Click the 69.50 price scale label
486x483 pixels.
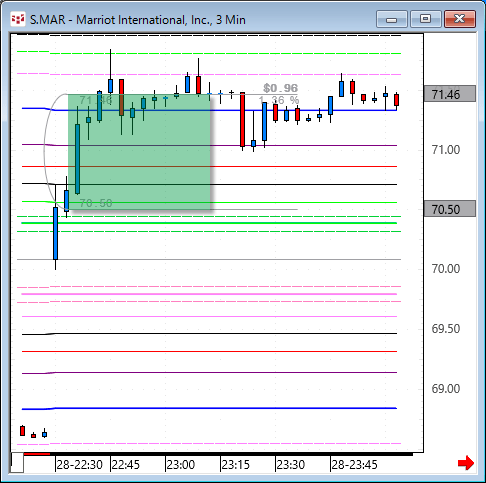coord(446,329)
